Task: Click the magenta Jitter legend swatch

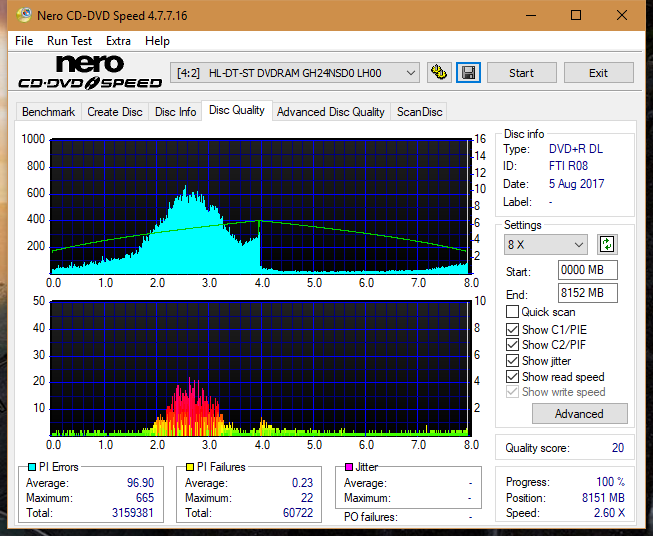Action: coord(349,467)
